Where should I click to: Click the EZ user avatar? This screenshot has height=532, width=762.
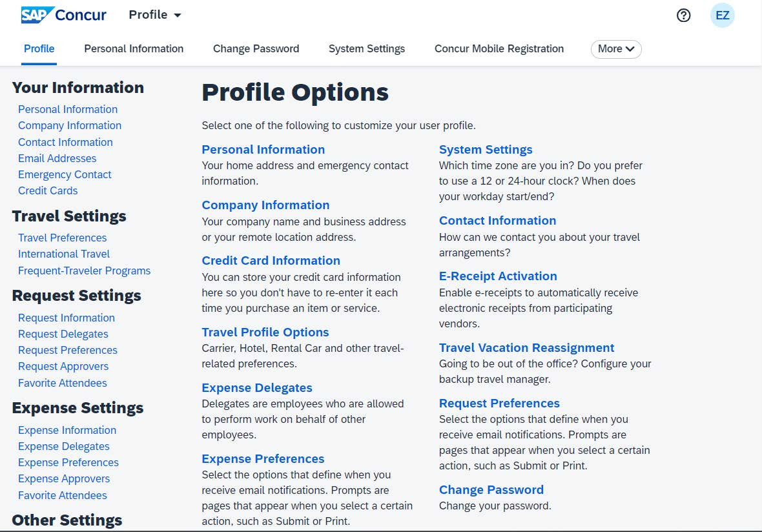(722, 15)
